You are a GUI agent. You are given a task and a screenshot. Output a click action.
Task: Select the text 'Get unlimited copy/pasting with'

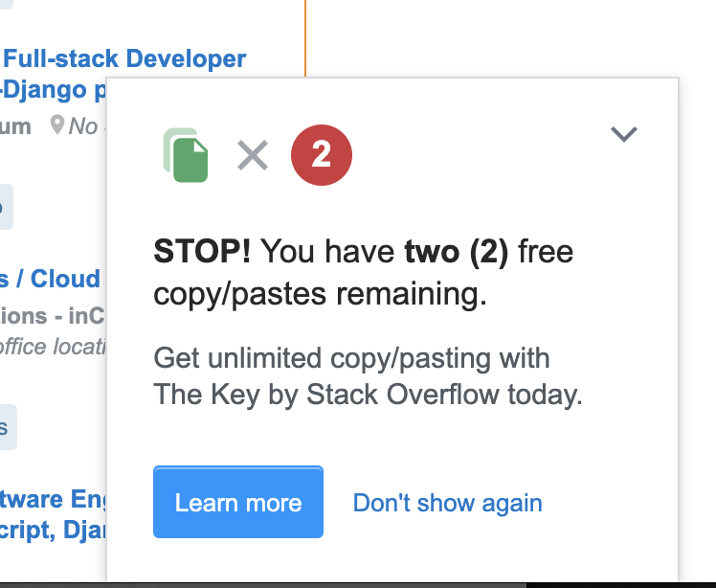(351, 358)
